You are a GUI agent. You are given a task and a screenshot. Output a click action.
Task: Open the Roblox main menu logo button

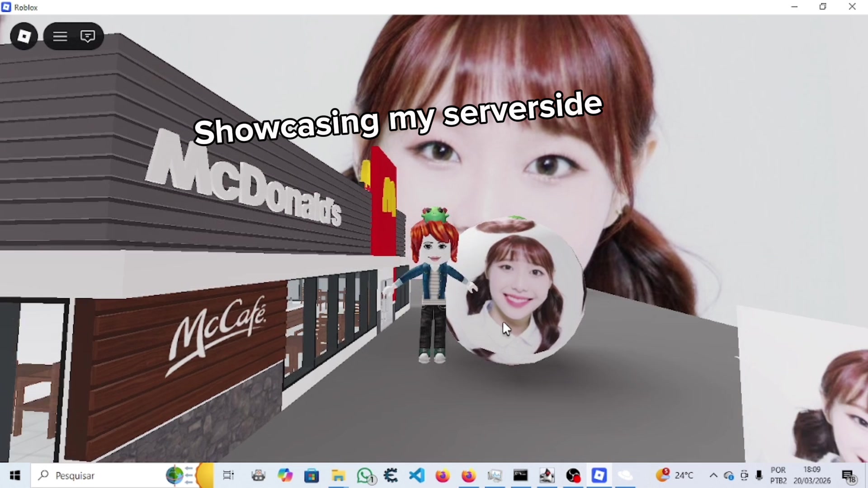coord(24,36)
